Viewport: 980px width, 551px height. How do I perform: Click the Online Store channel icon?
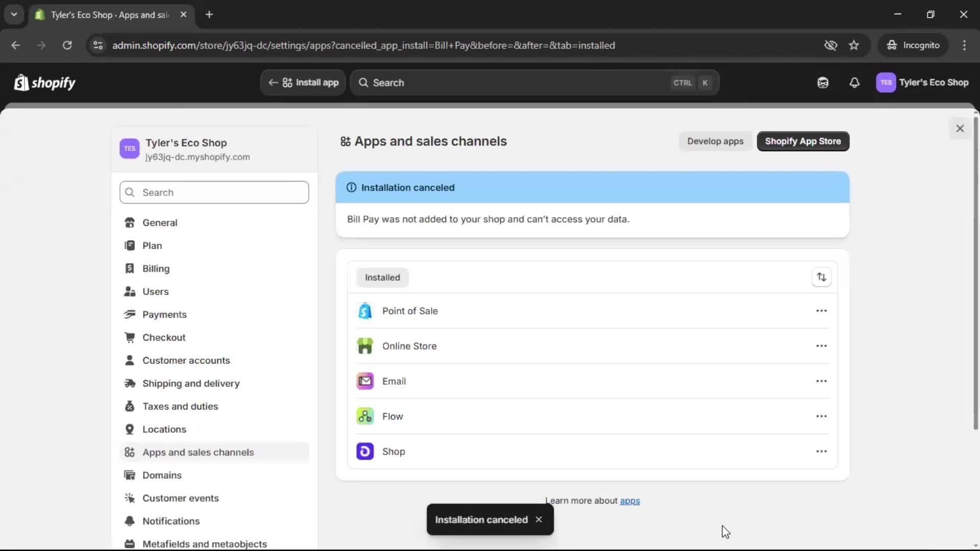(364, 345)
